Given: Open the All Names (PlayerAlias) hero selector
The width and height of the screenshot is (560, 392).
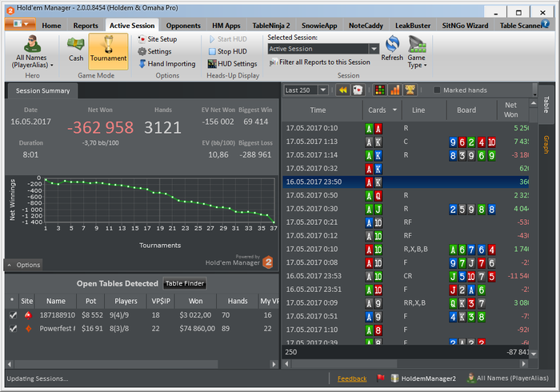Looking at the screenshot, I should [x=32, y=52].
